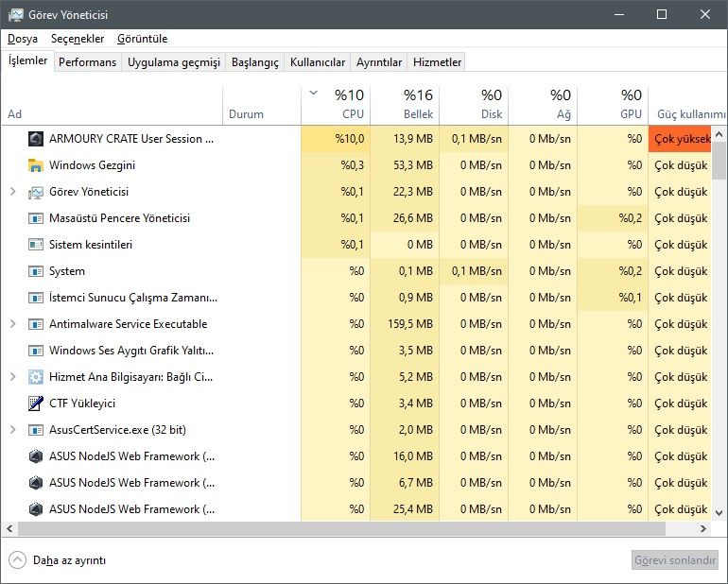This screenshot has height=584, width=728.
Task: Click the Sistem kesintileri process icon
Action: click(36, 245)
